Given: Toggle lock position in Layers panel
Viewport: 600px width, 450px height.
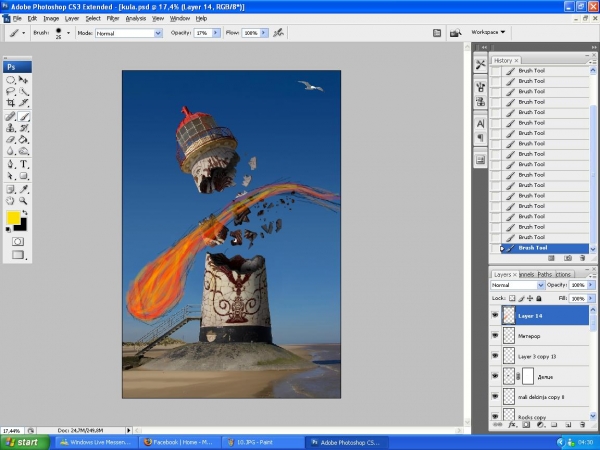Looking at the screenshot, I should (x=530, y=298).
